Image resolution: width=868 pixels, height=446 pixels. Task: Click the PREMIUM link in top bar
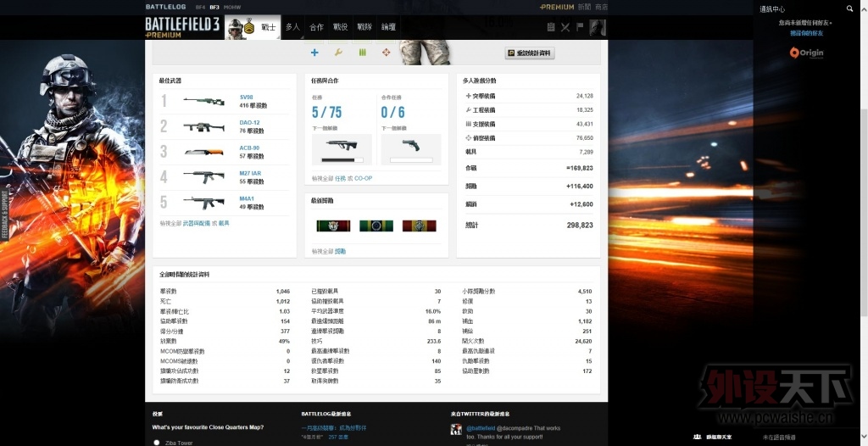[x=557, y=7]
